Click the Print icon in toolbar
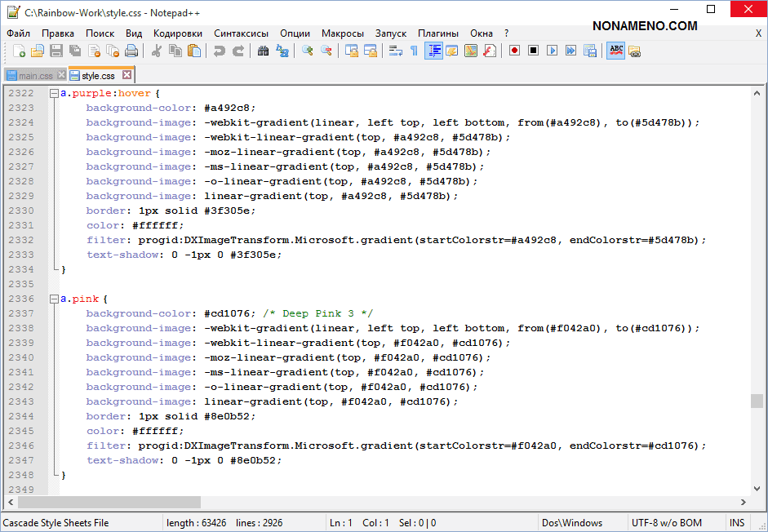Viewport: 768px width, 532px height. click(131, 51)
